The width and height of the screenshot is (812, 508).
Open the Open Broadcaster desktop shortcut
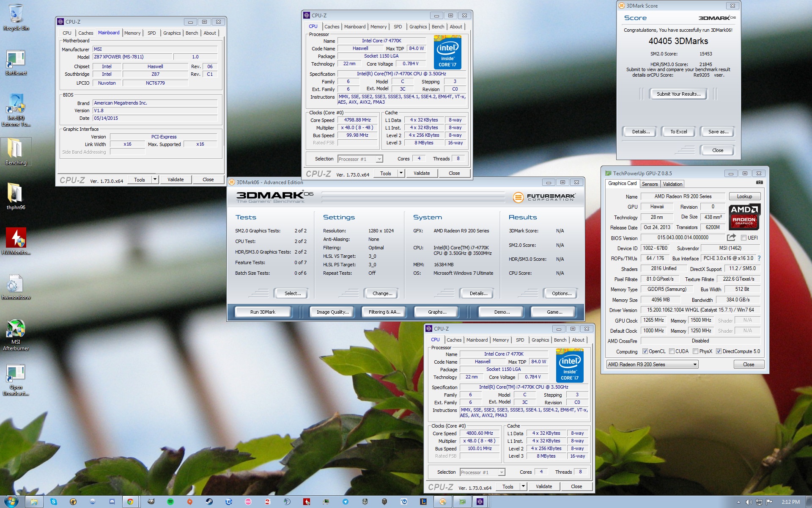click(x=16, y=380)
